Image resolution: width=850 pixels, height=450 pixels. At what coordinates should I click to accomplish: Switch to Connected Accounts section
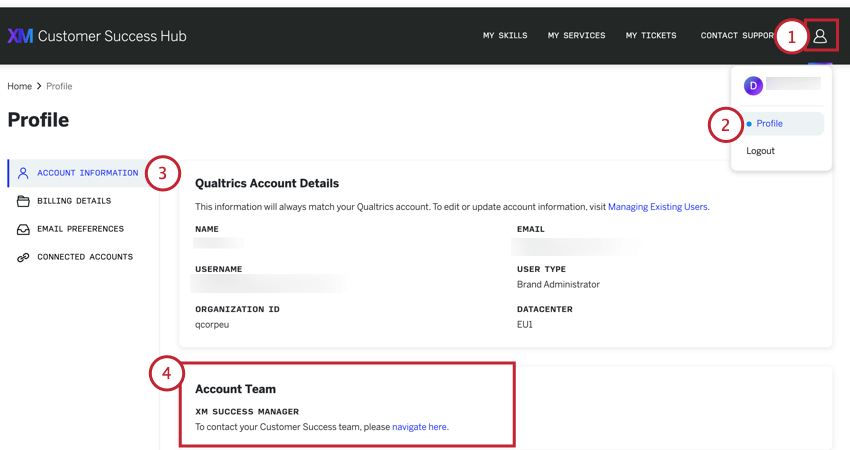85,258
